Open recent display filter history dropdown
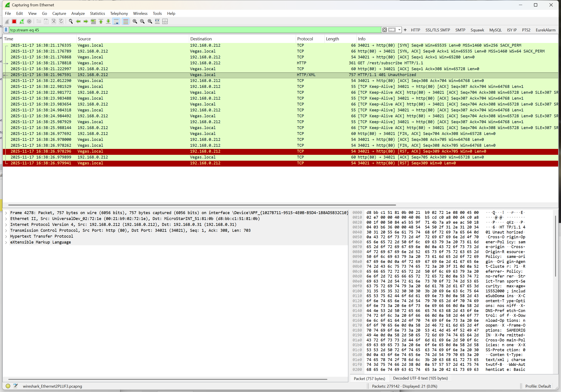 click(399, 30)
